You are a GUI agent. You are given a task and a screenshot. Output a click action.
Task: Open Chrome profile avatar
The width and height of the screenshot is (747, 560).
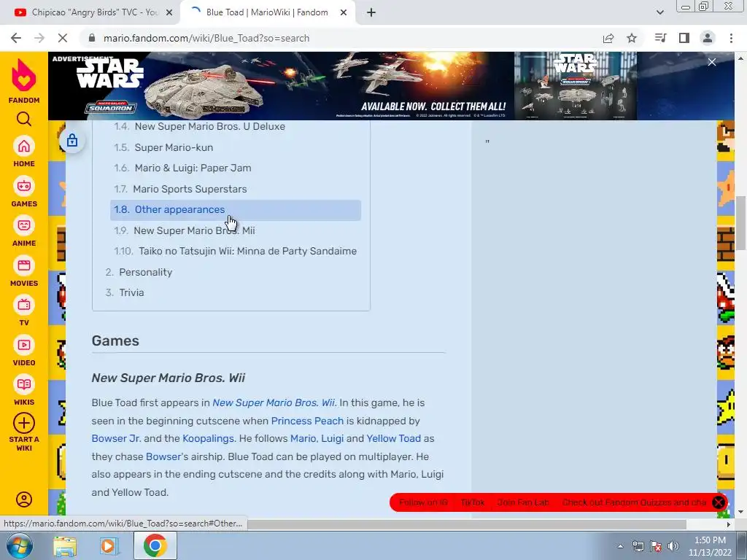click(708, 38)
